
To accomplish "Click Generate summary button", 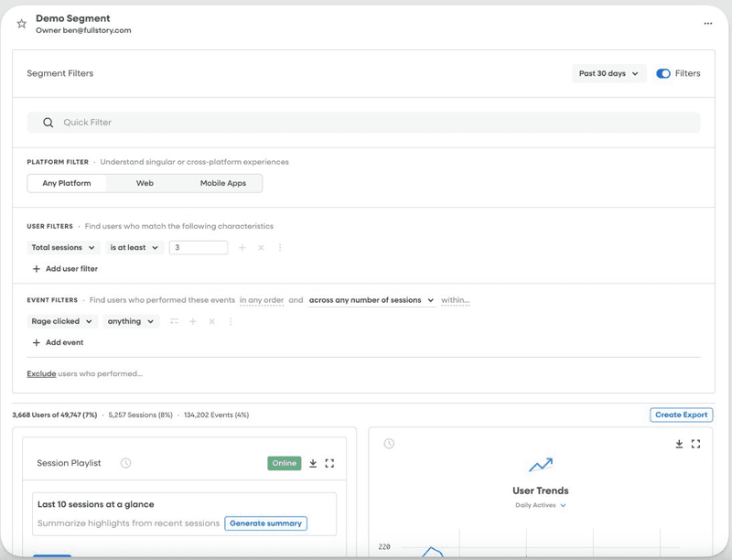I will pos(266,523).
